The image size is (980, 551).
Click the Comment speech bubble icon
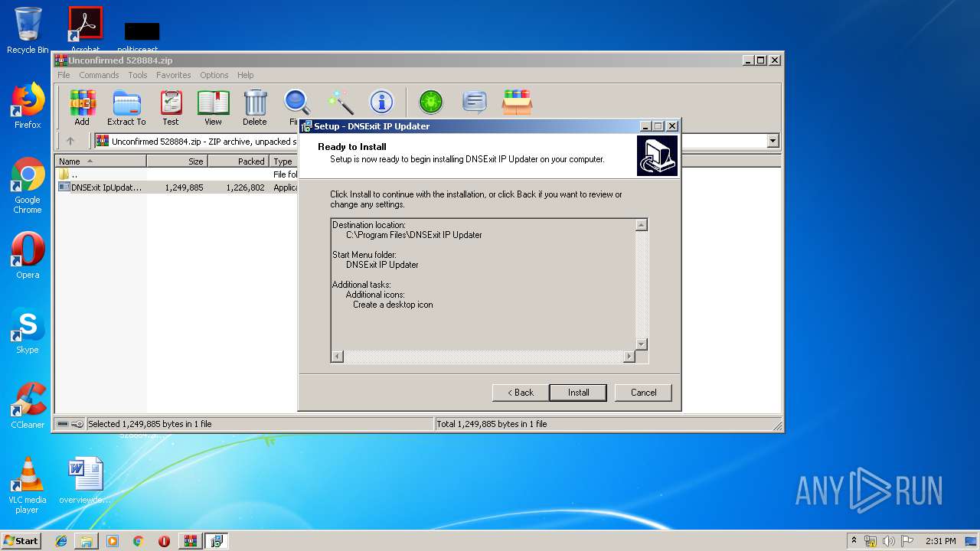click(475, 103)
